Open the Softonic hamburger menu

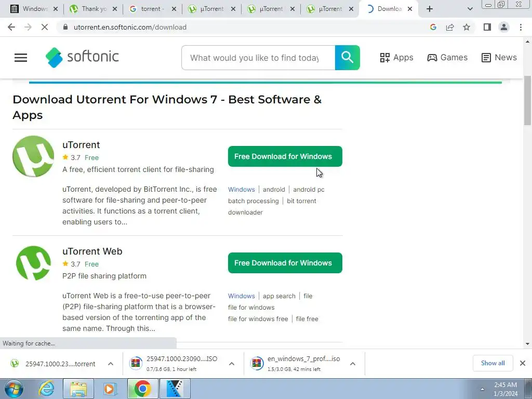[20, 58]
